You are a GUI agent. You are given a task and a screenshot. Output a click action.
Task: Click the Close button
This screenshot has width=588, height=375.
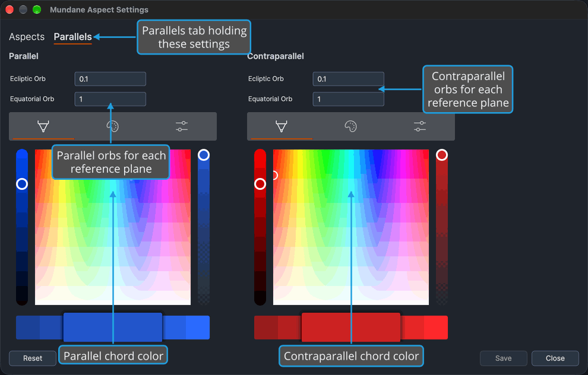555,358
